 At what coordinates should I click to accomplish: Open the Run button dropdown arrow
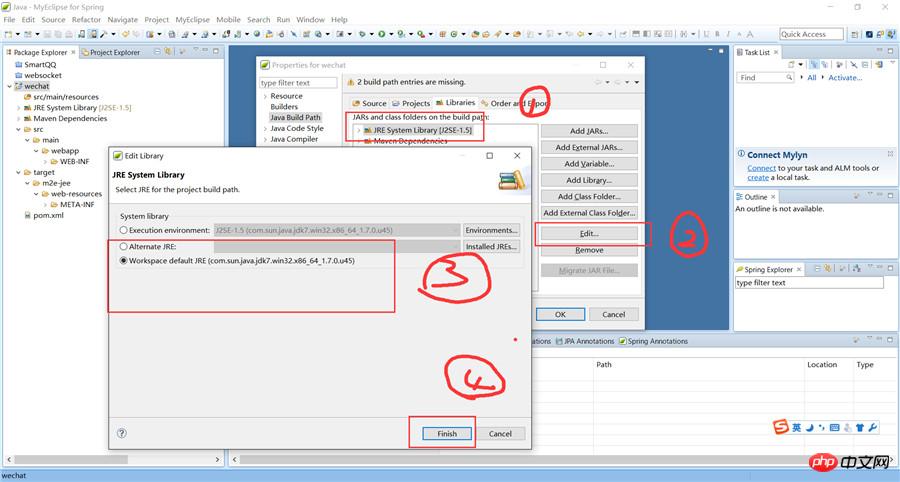pyautogui.click(x=391, y=34)
